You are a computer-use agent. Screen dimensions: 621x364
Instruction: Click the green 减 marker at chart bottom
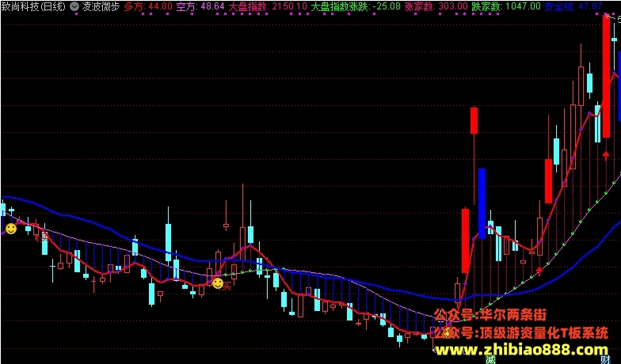pyautogui.click(x=491, y=359)
